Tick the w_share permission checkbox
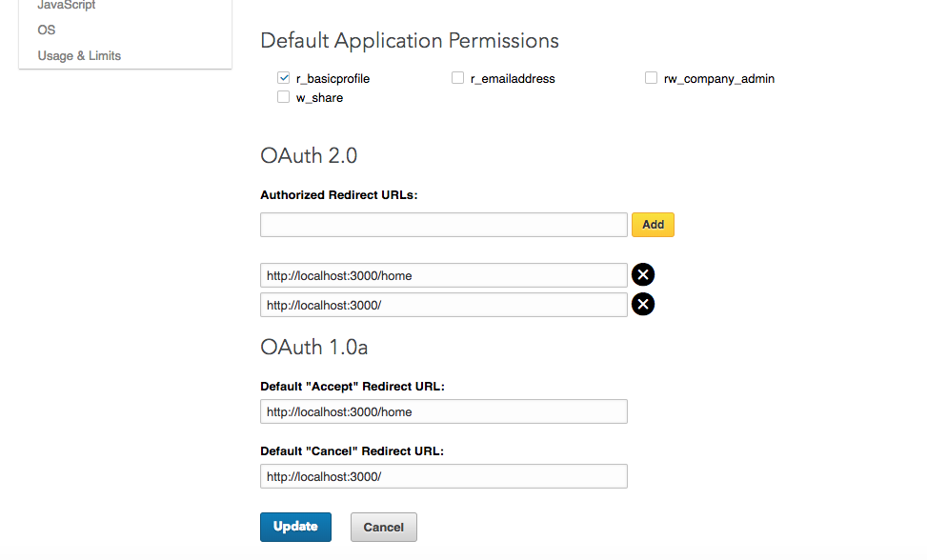The height and width of the screenshot is (560, 927). pos(284,97)
